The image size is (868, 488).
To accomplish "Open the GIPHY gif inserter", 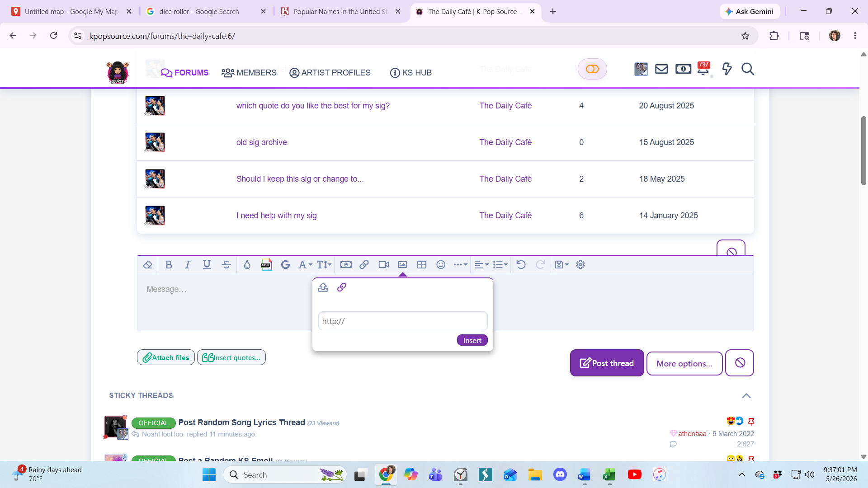I will pyautogui.click(x=266, y=265).
